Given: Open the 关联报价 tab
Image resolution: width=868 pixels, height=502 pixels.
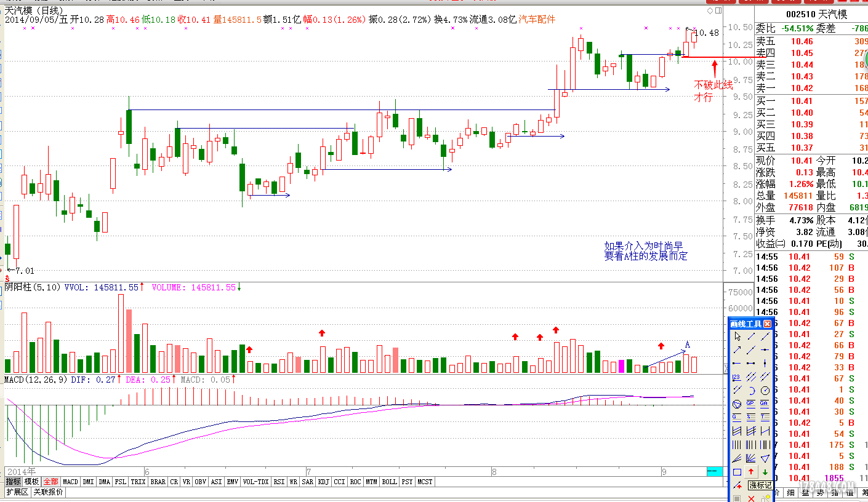Looking at the screenshot, I should click(x=48, y=492).
